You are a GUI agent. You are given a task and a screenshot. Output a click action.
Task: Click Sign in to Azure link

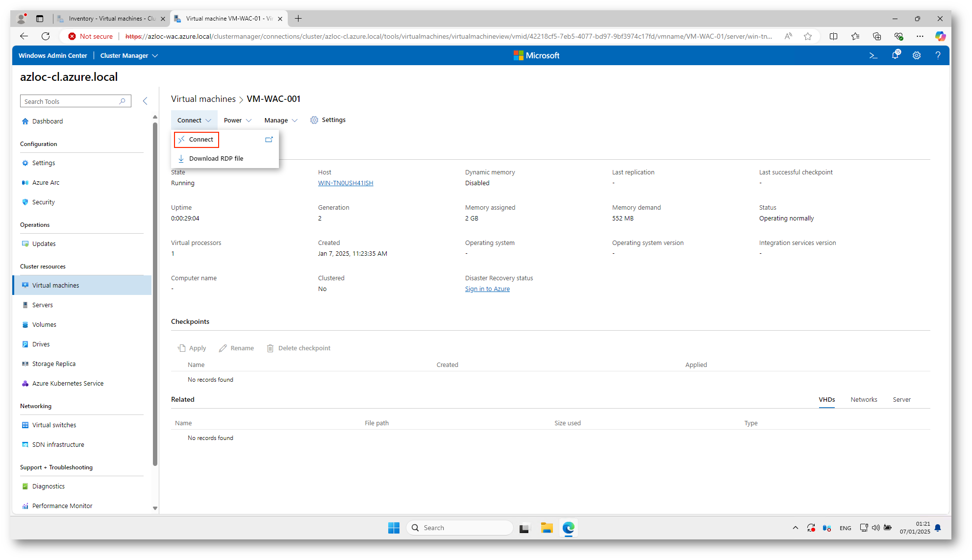click(487, 289)
